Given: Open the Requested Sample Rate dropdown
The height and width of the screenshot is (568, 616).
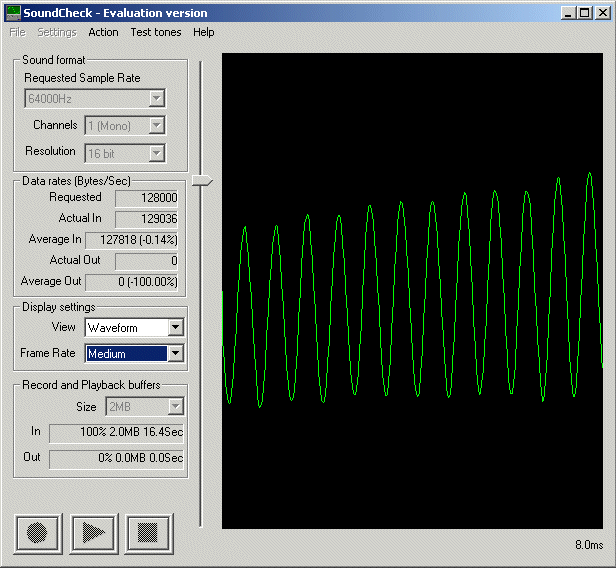Looking at the screenshot, I should tap(156, 98).
